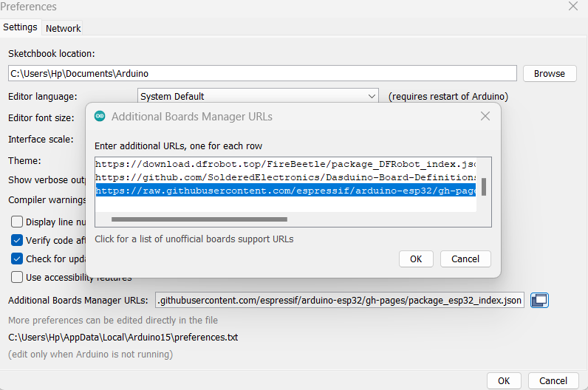This screenshot has height=390, width=588.
Task: Close the Additional Boards Manager URLs dialog
Action: 485,116
